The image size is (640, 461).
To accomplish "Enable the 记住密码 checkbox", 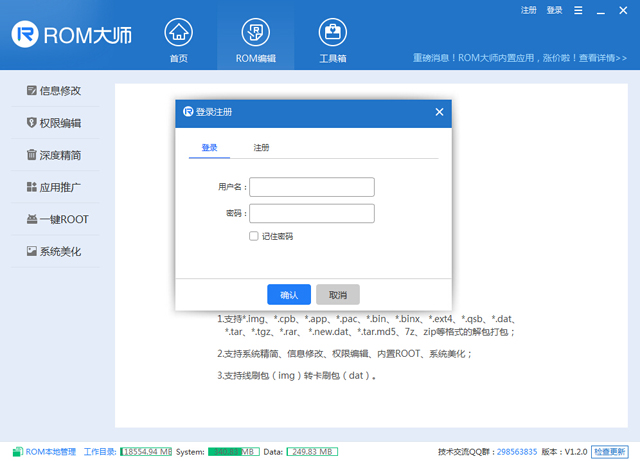I will (254, 236).
